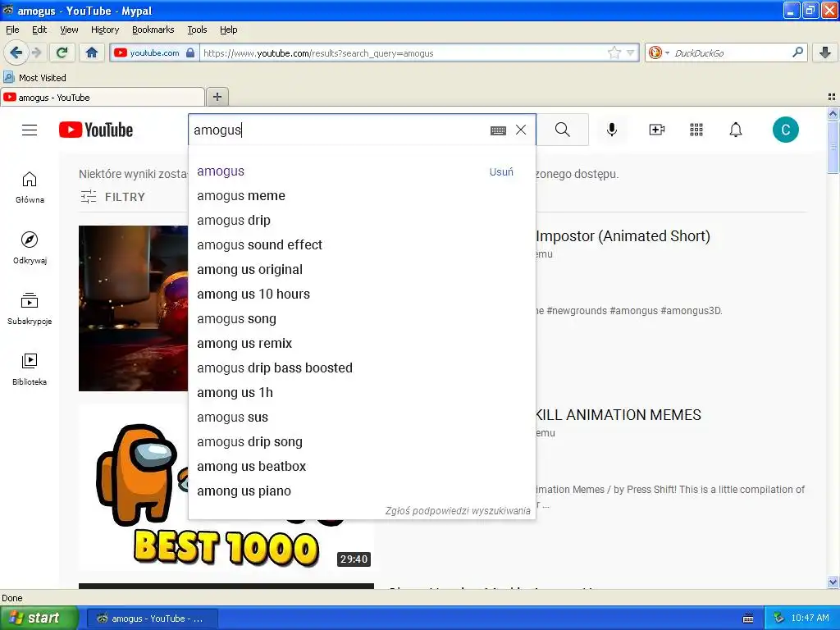Open Biblioteka library in sidebar
Viewport: 840px width, 630px height.
(30, 369)
